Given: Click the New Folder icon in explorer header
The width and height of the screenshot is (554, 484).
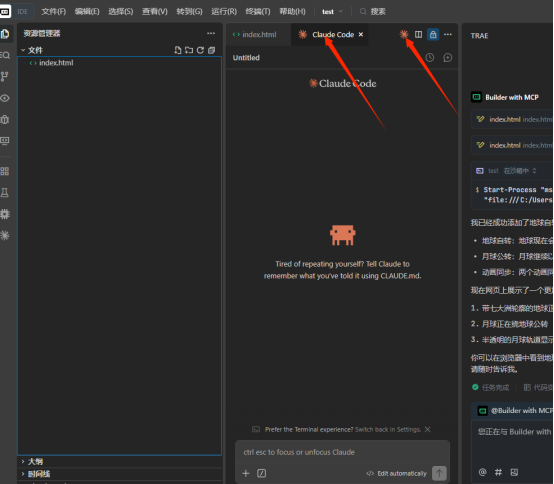Looking at the screenshot, I should click(189, 50).
